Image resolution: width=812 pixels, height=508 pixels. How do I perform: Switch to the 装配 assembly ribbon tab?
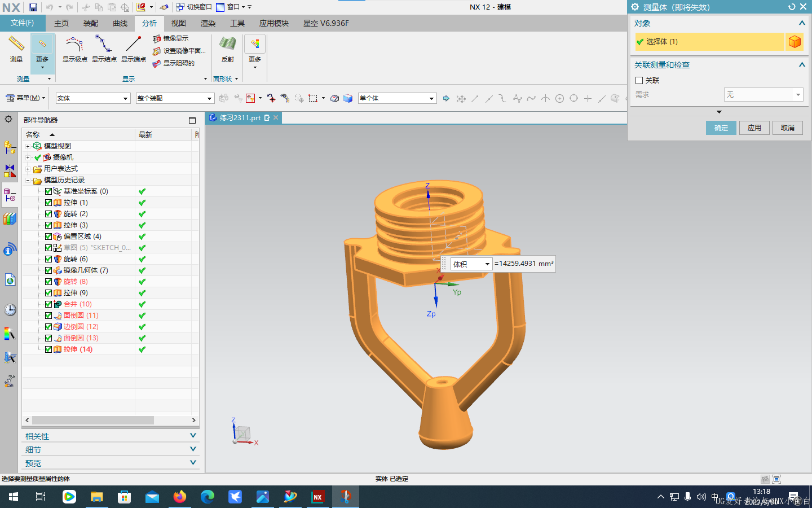click(91, 23)
